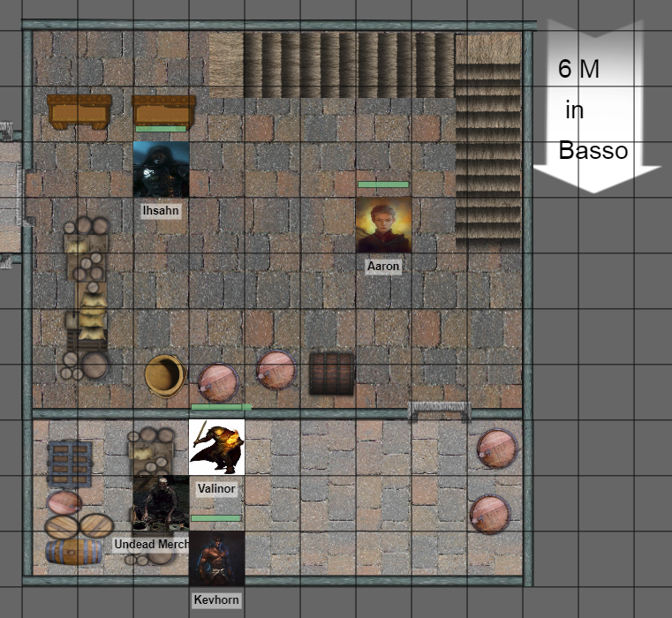Click the horizontal staircase along the top wall
The image size is (672, 618).
tap(331, 65)
